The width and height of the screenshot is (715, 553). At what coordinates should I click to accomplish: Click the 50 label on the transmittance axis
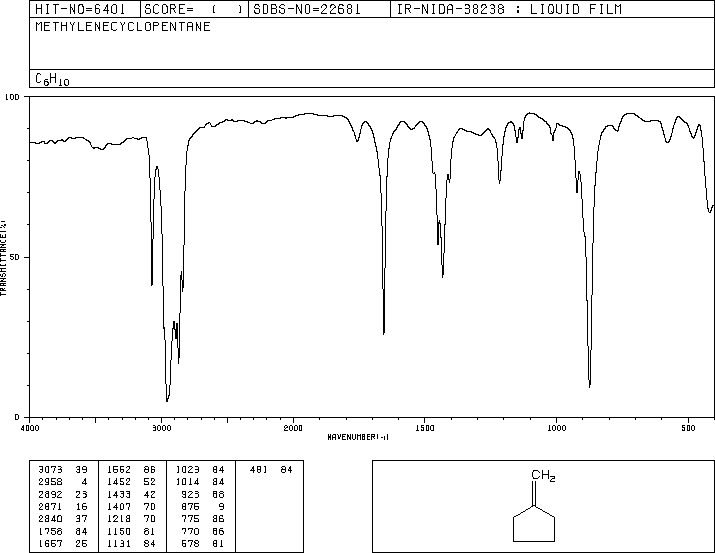pyautogui.click(x=15, y=257)
